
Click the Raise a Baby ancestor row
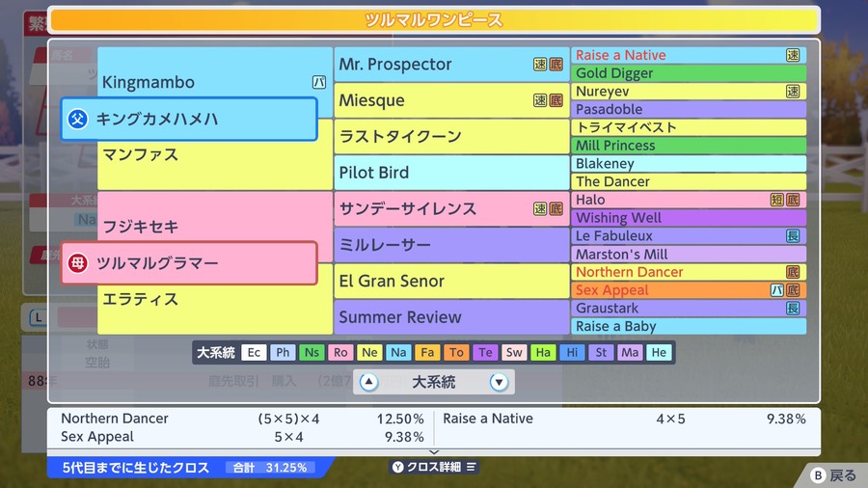pos(688,326)
